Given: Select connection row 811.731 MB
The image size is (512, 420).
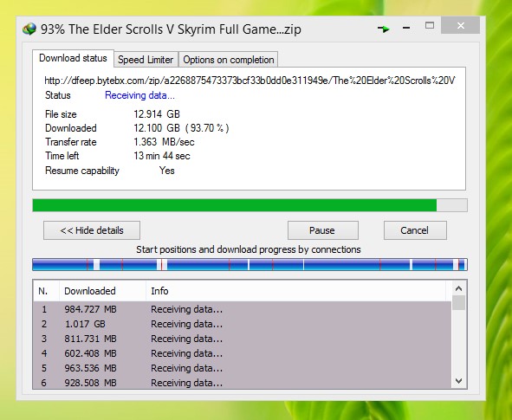Looking at the screenshot, I should [x=242, y=339].
